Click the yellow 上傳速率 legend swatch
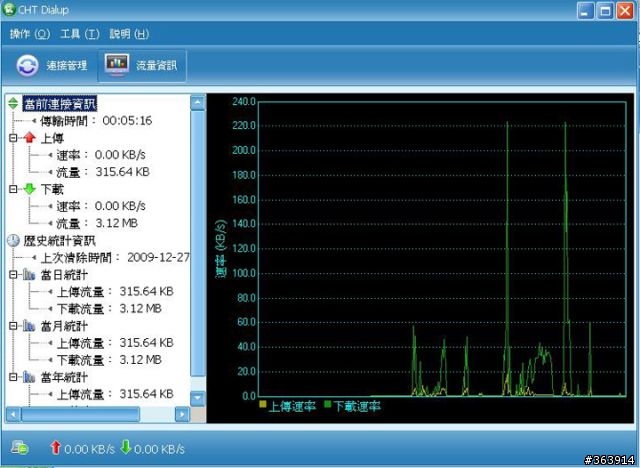The image size is (640, 468). tap(263, 404)
